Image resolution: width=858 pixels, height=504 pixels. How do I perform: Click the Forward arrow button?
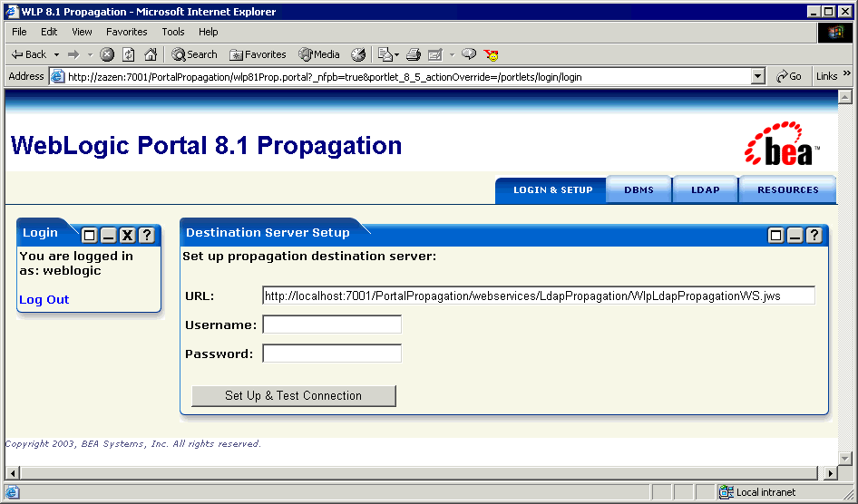point(73,54)
